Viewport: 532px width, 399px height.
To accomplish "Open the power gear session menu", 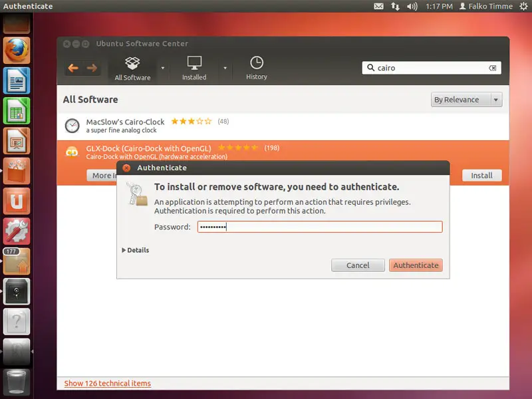I will pyautogui.click(x=523, y=6).
